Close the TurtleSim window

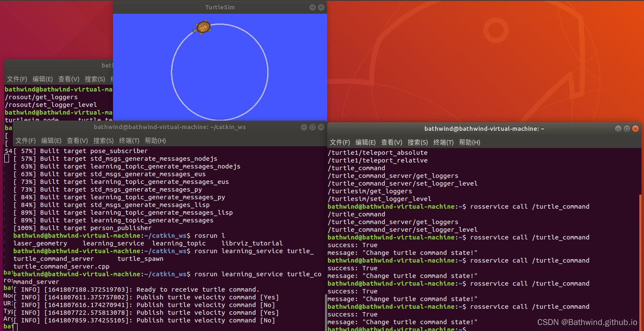click(x=321, y=7)
